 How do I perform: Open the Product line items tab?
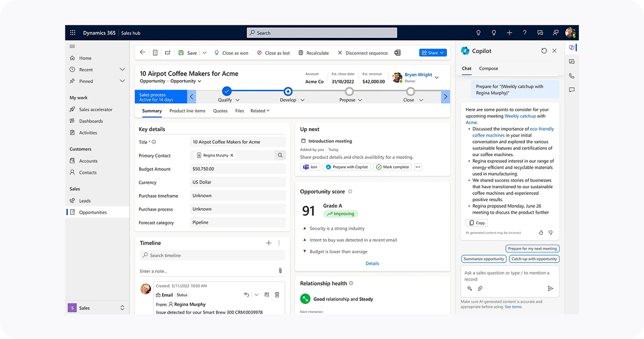point(187,111)
